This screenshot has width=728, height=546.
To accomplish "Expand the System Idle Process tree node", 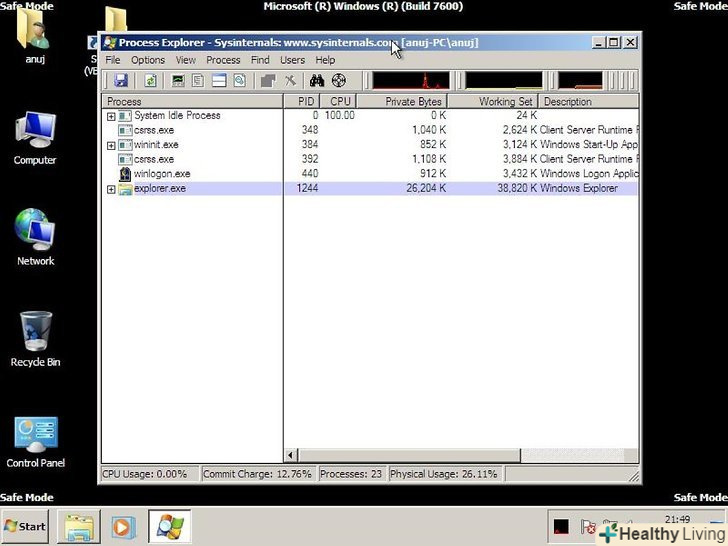I will pos(111,116).
